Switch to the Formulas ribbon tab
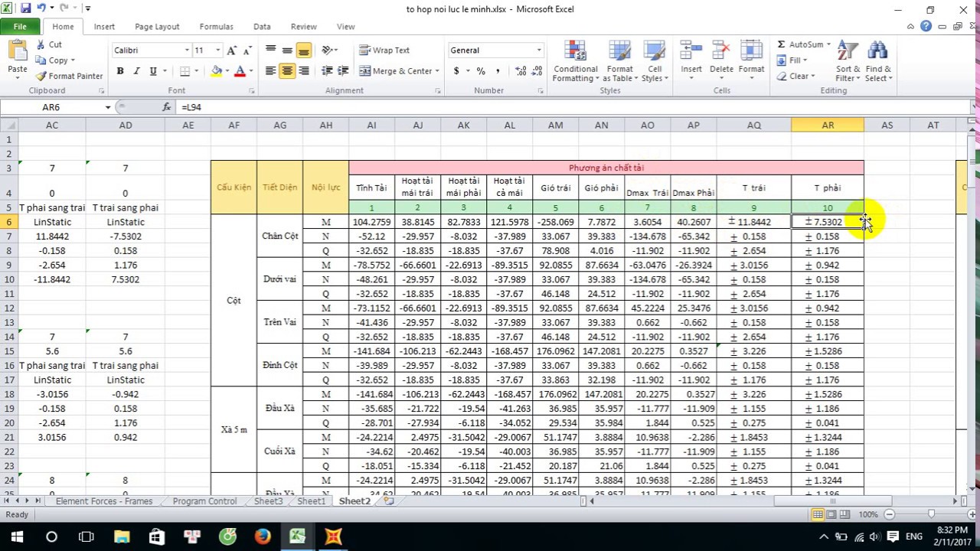Image resolution: width=980 pixels, height=551 pixels. 216,27
